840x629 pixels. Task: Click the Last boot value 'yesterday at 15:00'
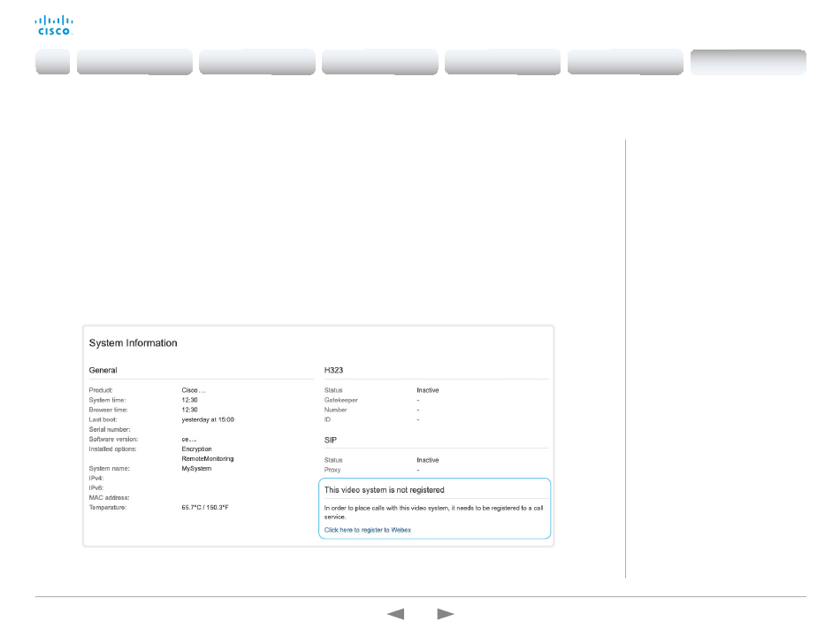point(202,419)
